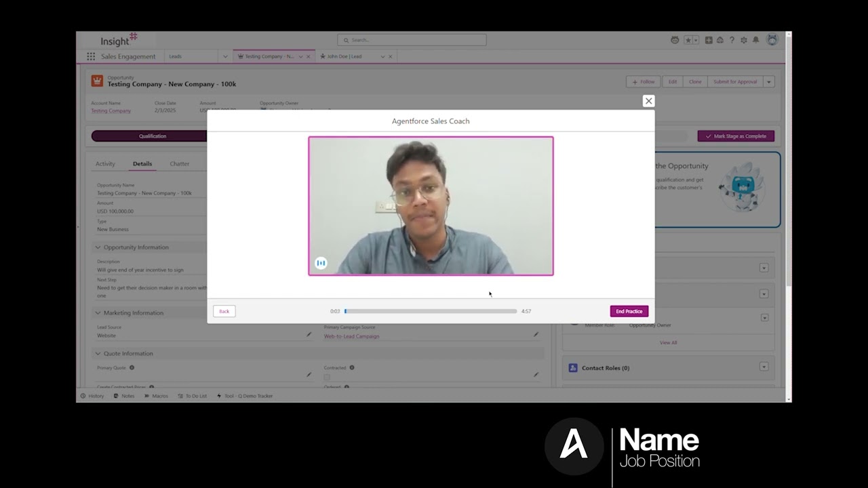Click View All in team card
868x488 pixels.
pos(669,342)
